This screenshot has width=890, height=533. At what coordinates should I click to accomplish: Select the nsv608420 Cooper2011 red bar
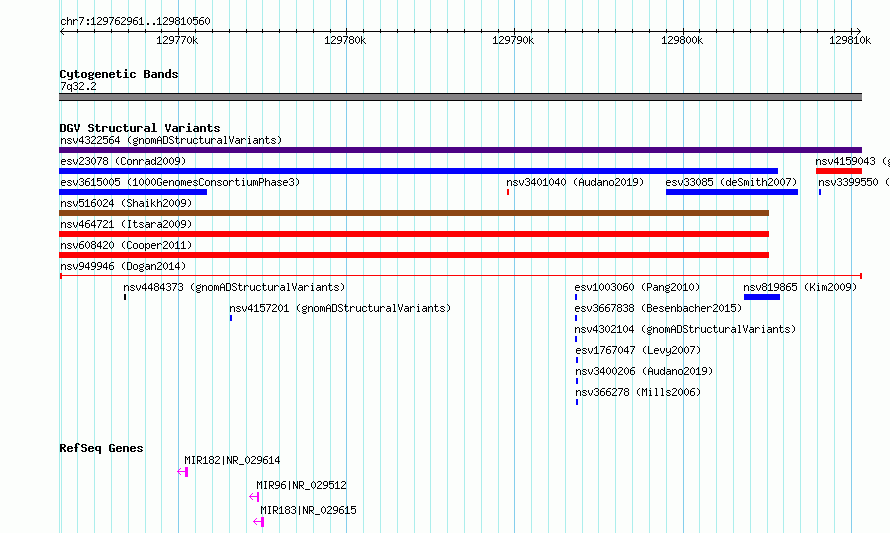(414, 255)
